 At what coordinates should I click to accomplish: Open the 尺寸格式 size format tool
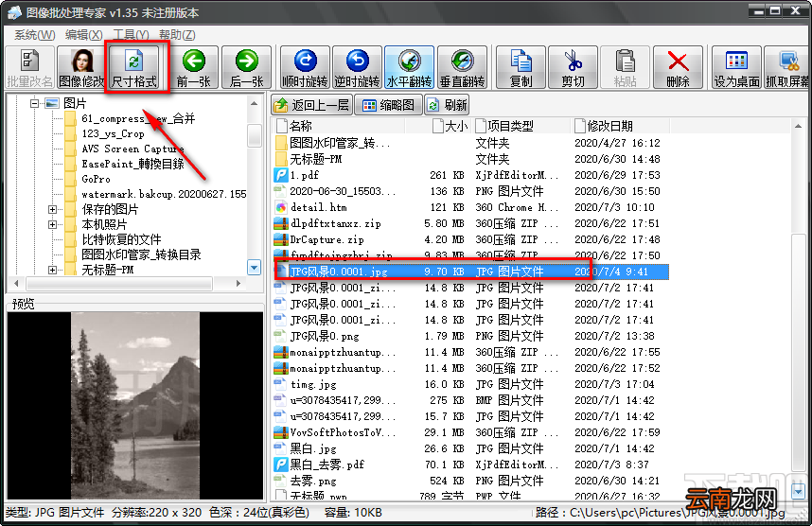(134, 67)
